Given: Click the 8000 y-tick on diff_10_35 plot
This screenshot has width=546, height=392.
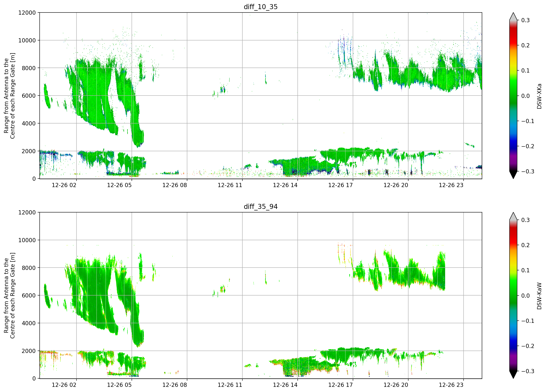Looking at the screenshot, I should point(29,68).
